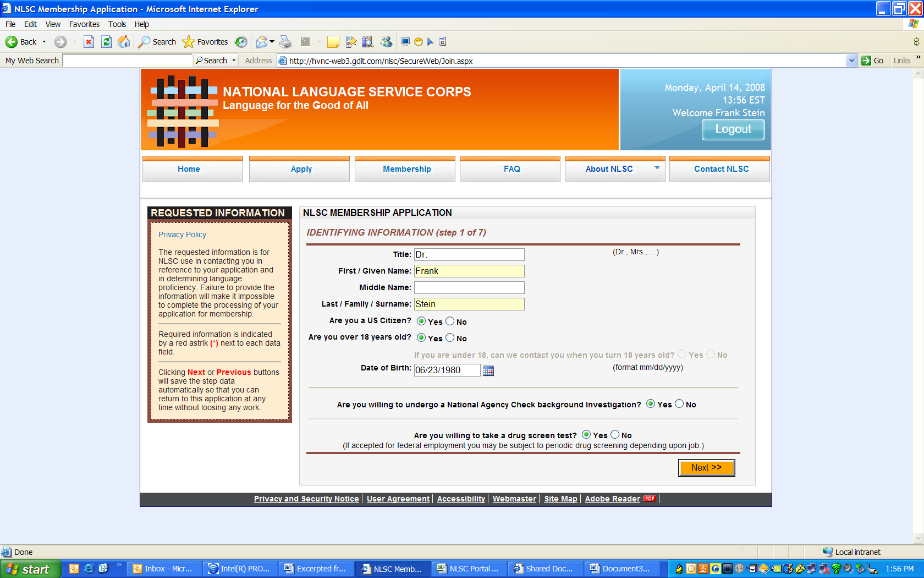
Task: Select Yes for over 18 years old
Action: pyautogui.click(x=421, y=337)
